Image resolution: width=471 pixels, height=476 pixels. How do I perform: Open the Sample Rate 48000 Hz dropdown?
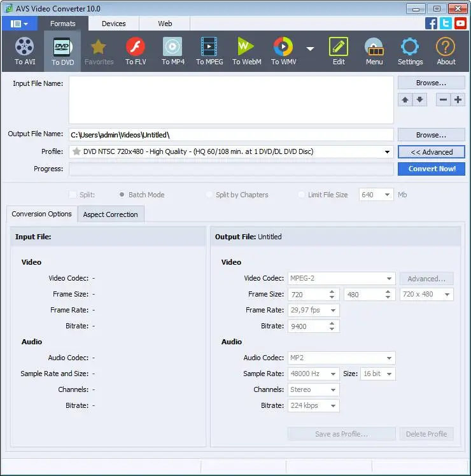pyautogui.click(x=333, y=374)
